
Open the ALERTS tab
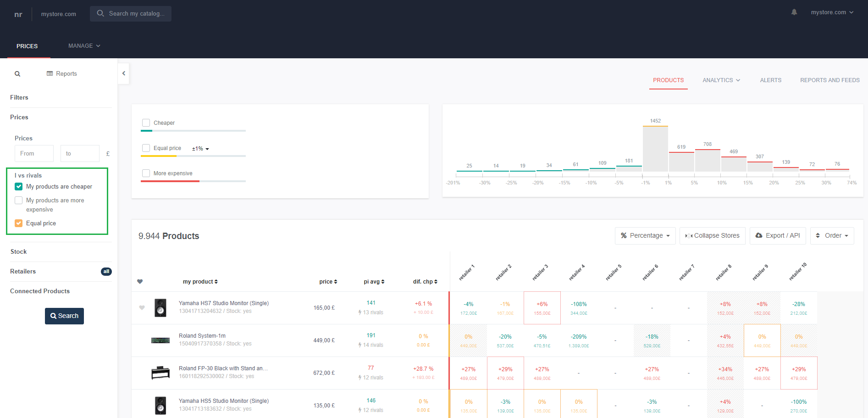770,80
